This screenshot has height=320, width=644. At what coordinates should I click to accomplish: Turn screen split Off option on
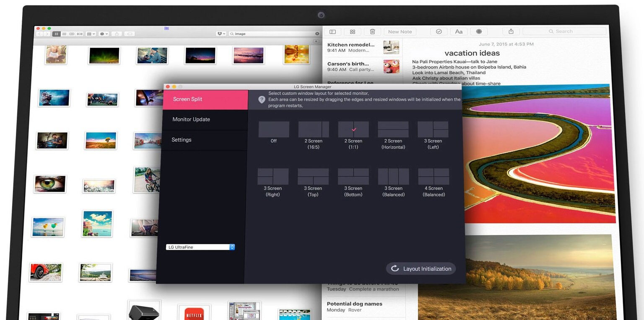(x=273, y=129)
